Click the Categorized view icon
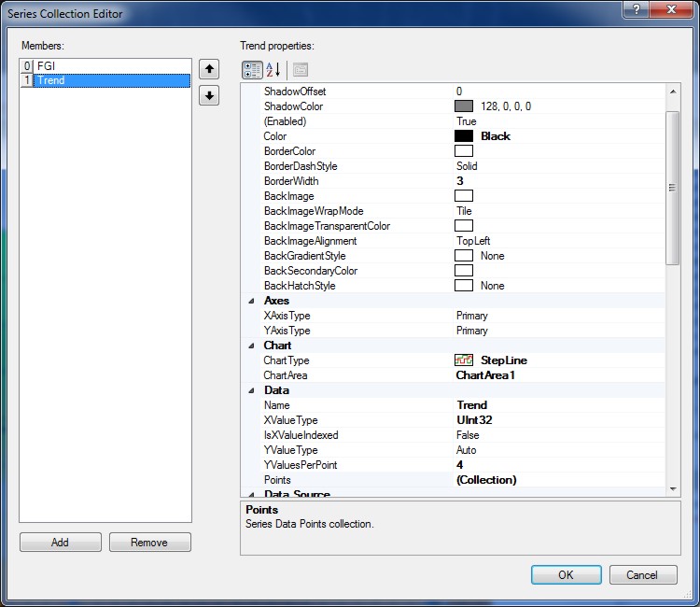The image size is (700, 607). pyautogui.click(x=252, y=69)
